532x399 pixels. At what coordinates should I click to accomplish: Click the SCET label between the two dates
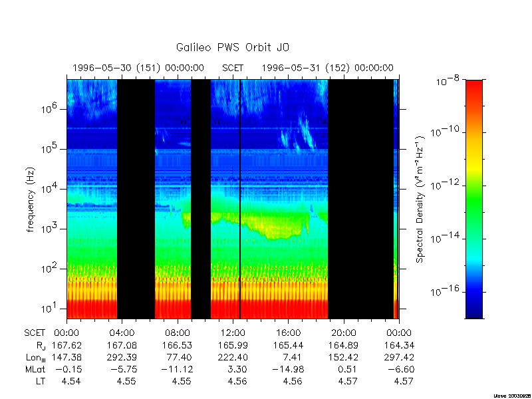(x=232, y=68)
